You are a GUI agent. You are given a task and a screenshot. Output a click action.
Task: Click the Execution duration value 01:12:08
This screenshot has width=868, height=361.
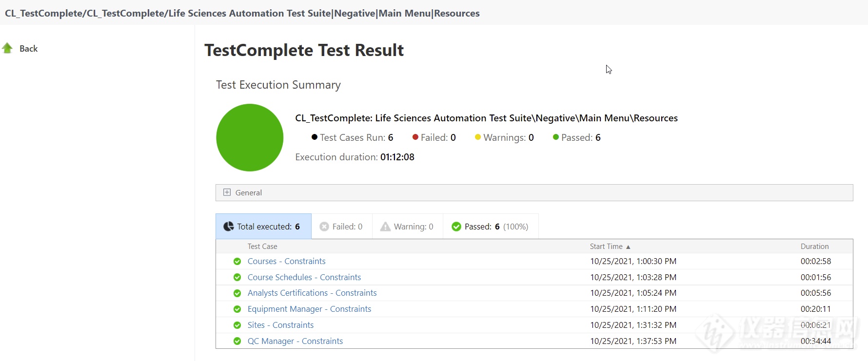point(397,157)
